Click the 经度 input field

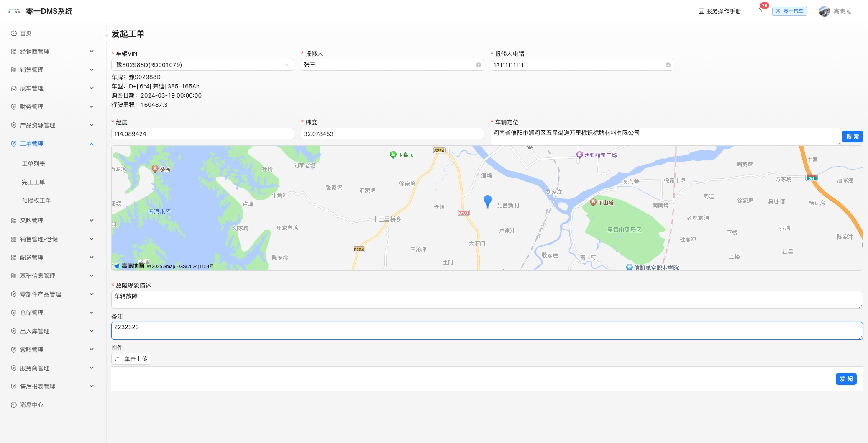coord(202,134)
